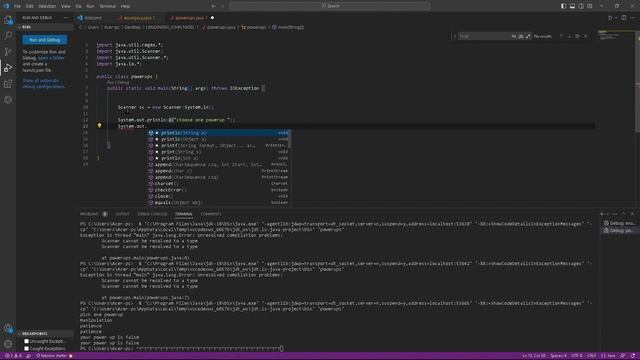The height and width of the screenshot is (360, 640).
Task: Open the Customize Layout icon
Action: 590,6
